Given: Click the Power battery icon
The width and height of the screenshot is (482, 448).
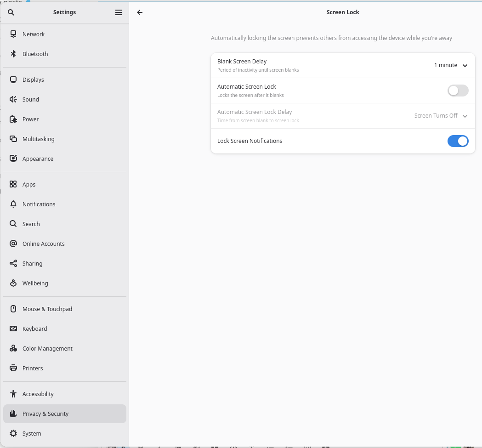Looking at the screenshot, I should pyautogui.click(x=13, y=119).
